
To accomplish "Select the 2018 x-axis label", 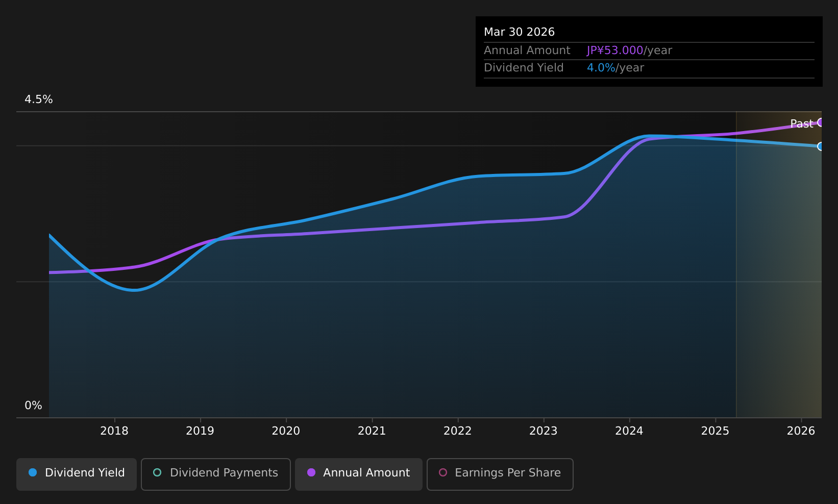I will tap(114, 431).
